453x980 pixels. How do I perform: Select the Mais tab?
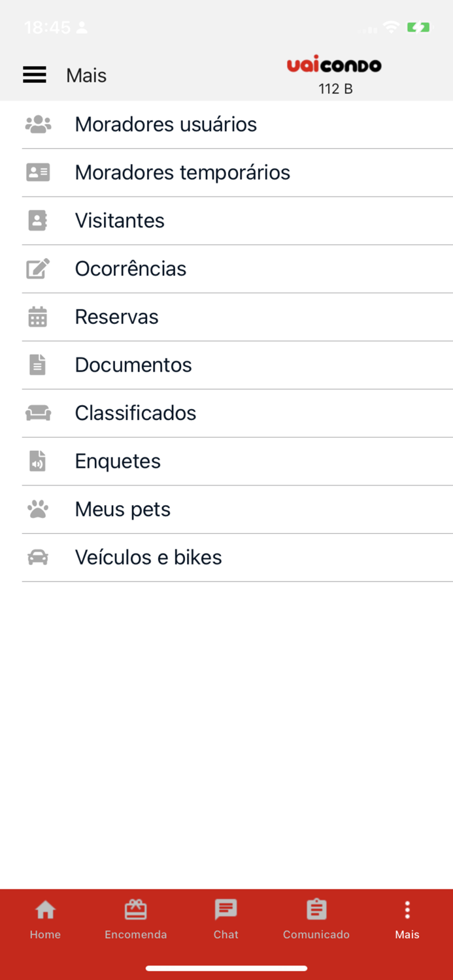click(x=407, y=918)
